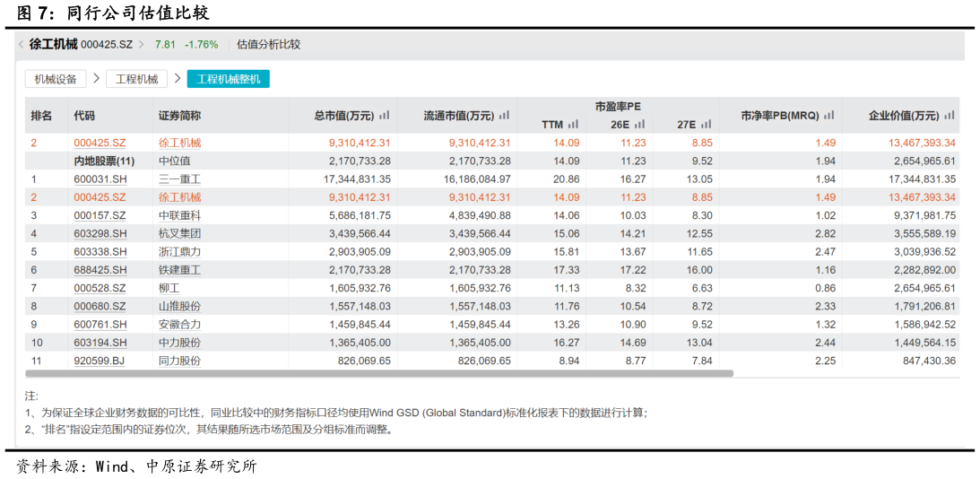This screenshot has width=980, height=479.
Task: Click stock code 000425.SZ in header bar
Action: 107,44
